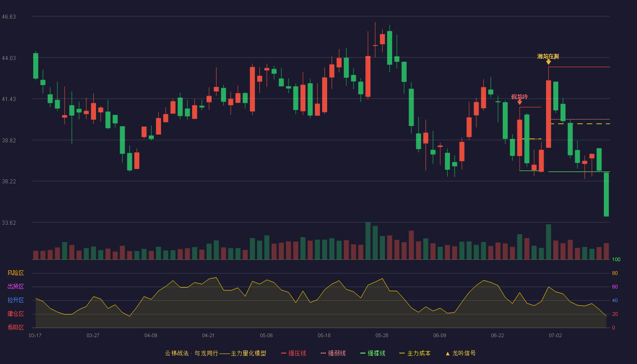Click the 龙吟信号 triangle legend icon
The width and height of the screenshot is (637, 364).
click(448, 354)
